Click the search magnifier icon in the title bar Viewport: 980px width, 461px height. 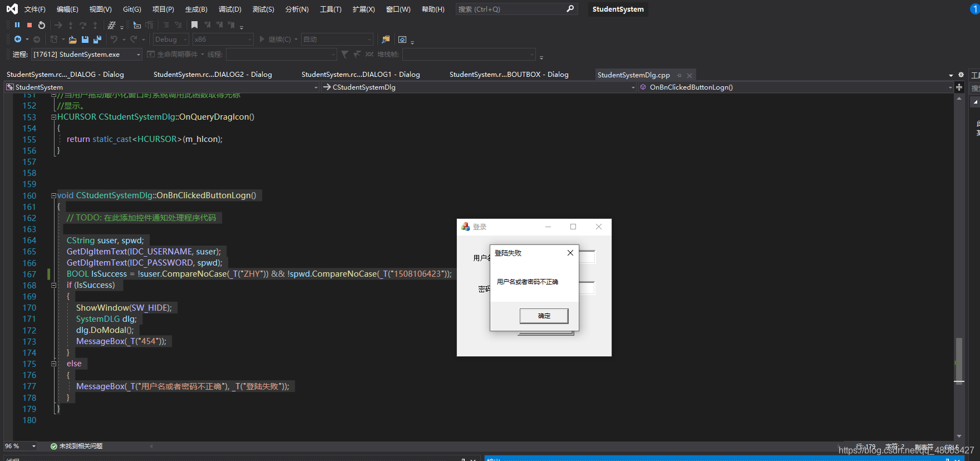coord(570,9)
